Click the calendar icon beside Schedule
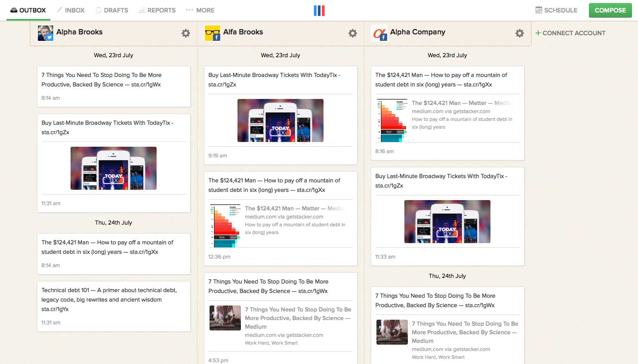638x364 pixels. coord(538,10)
